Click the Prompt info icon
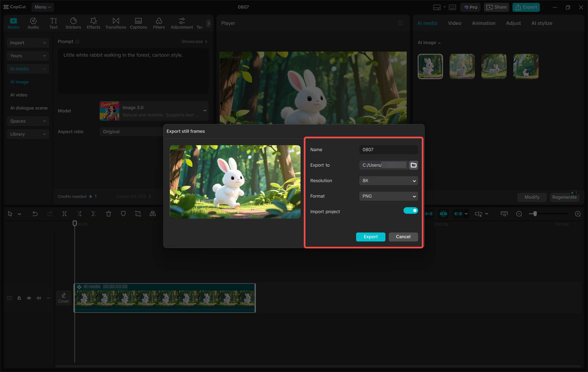 click(x=77, y=41)
